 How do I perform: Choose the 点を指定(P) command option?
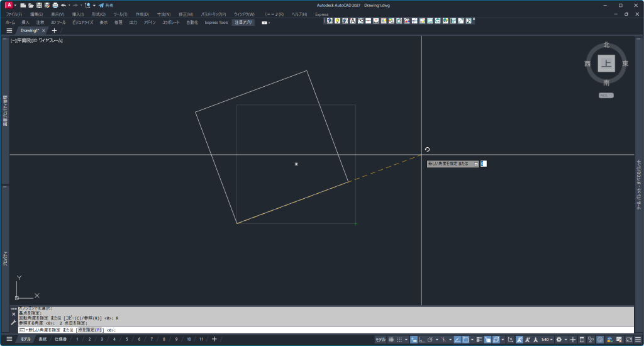point(90,330)
